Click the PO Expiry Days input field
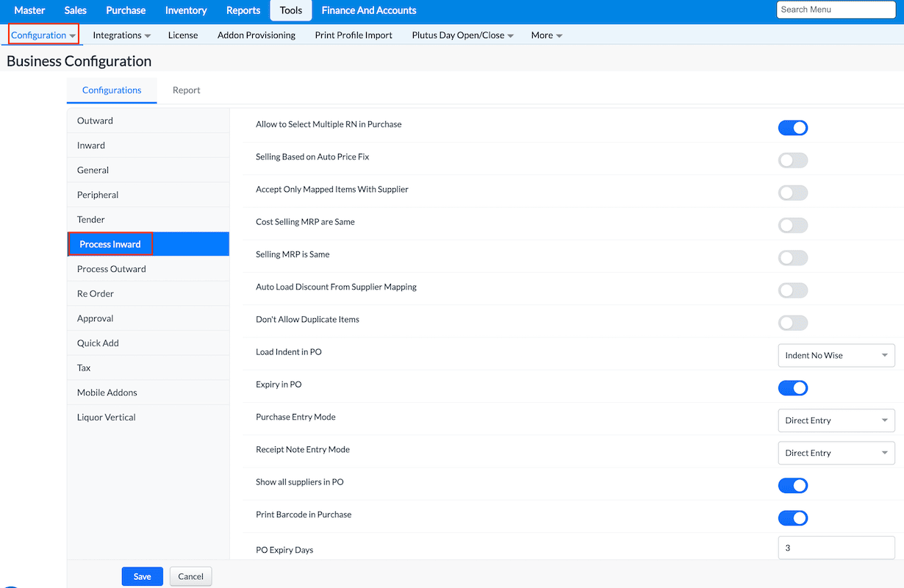This screenshot has width=904, height=588. coord(836,548)
